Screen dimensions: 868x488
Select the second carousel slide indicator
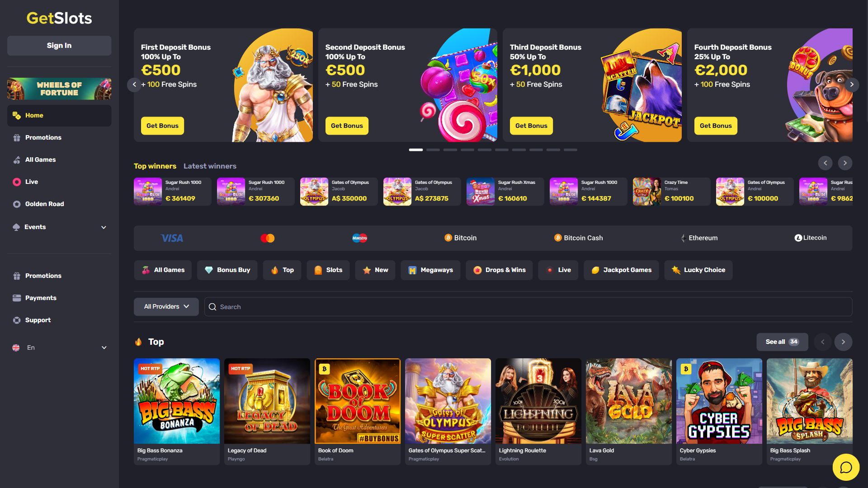coord(433,150)
